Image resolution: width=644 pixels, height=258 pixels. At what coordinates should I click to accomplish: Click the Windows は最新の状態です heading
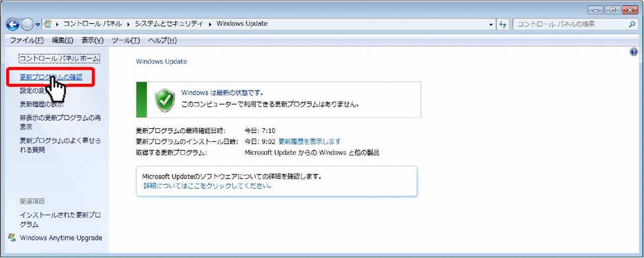[222, 93]
